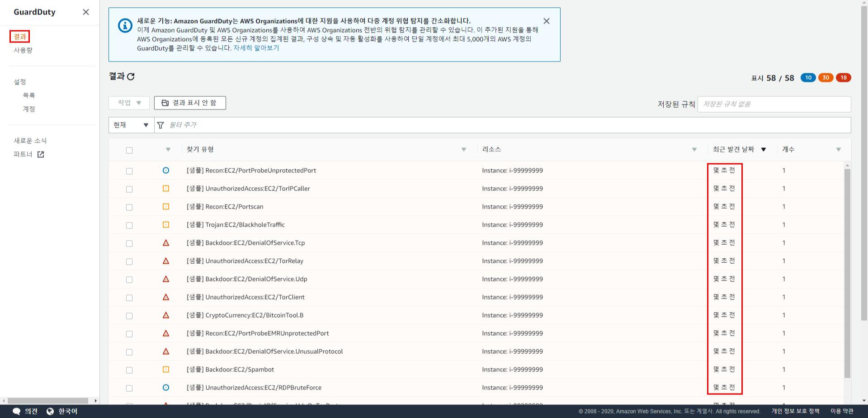Click the findings table vertical scrollbar
Screen dimensions: 868x418
point(848,273)
